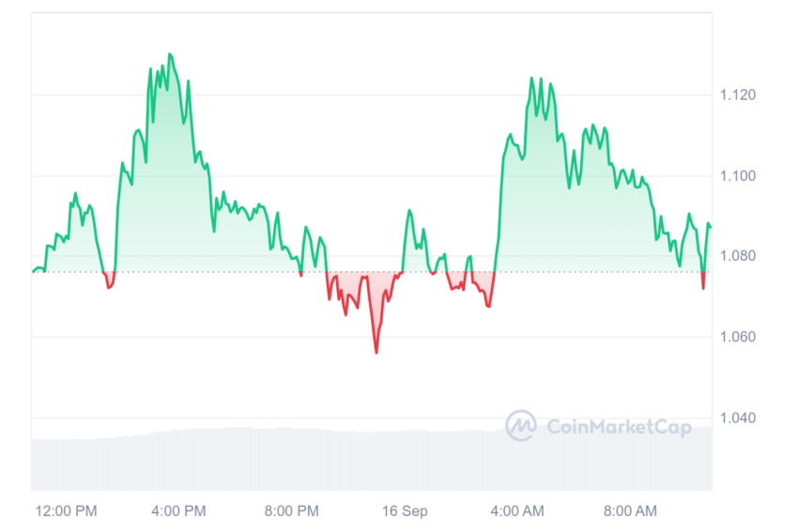This screenshot has height=532, width=798.
Task: Click the lowest red trough of the chart
Action: point(376,352)
